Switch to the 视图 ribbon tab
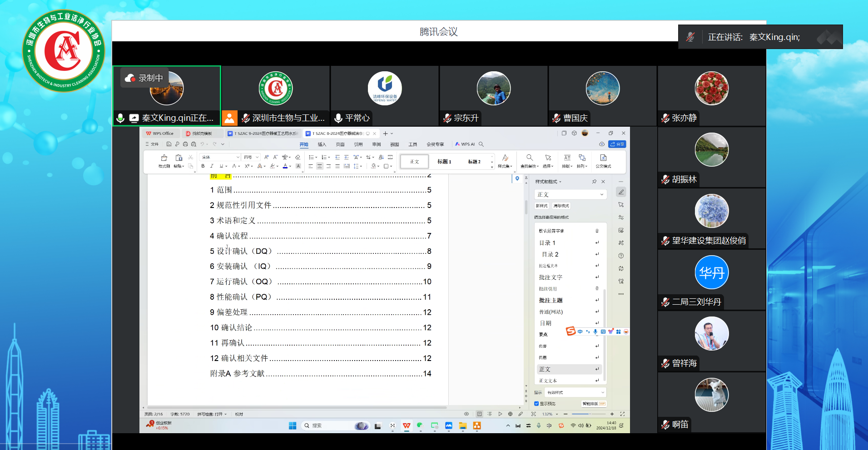 coord(394,144)
